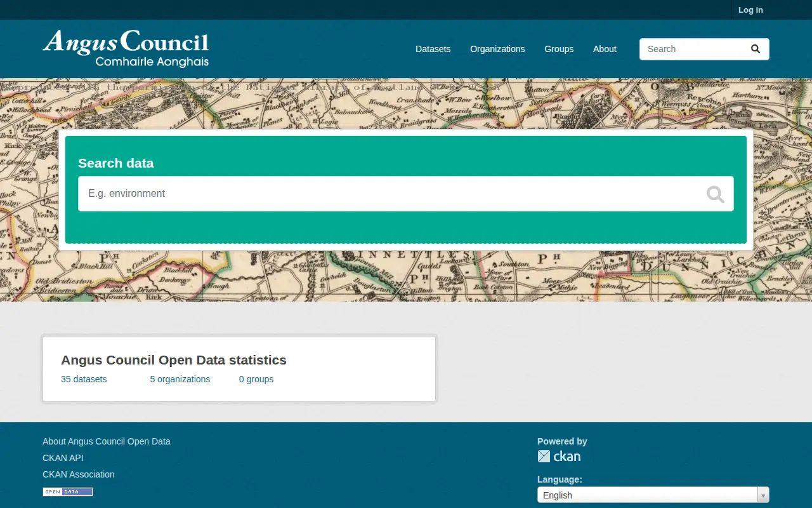
Task: Click the CKAN logo in footer
Action: (x=559, y=456)
